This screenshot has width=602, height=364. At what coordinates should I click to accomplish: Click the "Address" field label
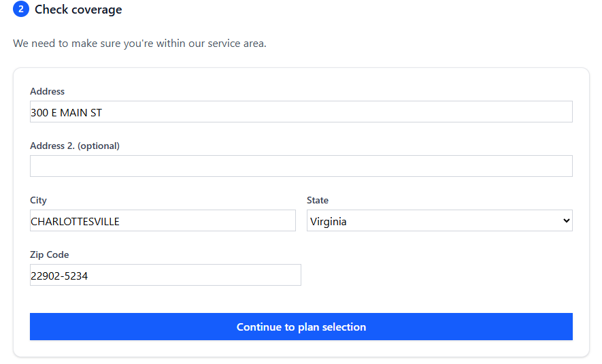48,91
